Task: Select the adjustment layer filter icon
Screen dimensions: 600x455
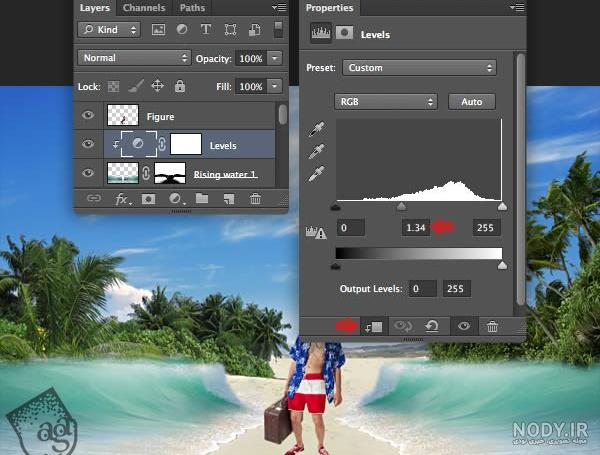Action: [x=182, y=29]
